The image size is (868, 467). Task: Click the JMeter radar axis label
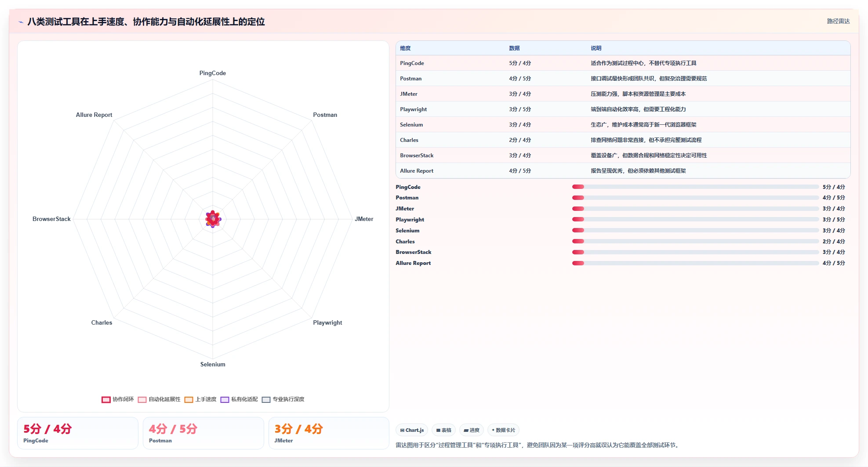364,219
